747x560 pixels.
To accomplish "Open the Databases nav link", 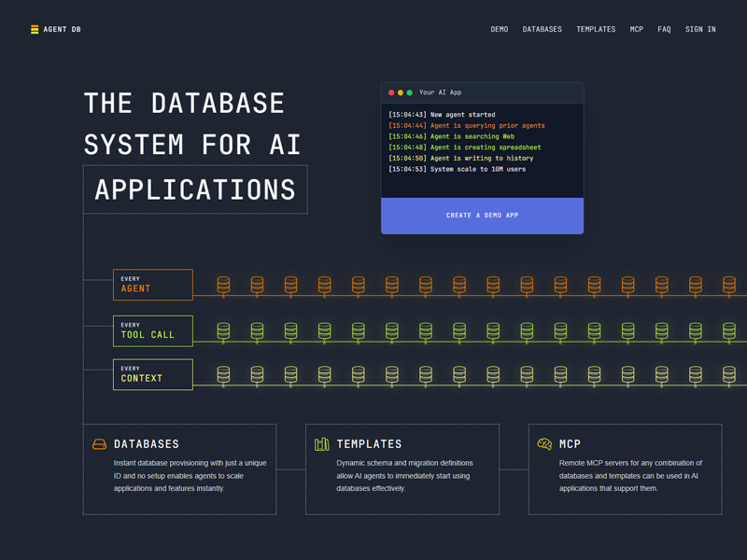I will point(542,30).
